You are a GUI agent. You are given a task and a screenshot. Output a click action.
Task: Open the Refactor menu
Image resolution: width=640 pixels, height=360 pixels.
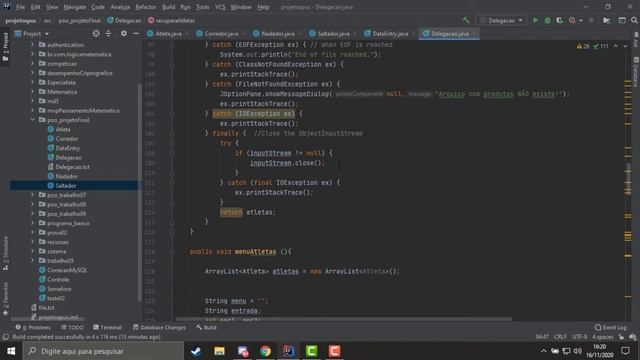(x=146, y=7)
